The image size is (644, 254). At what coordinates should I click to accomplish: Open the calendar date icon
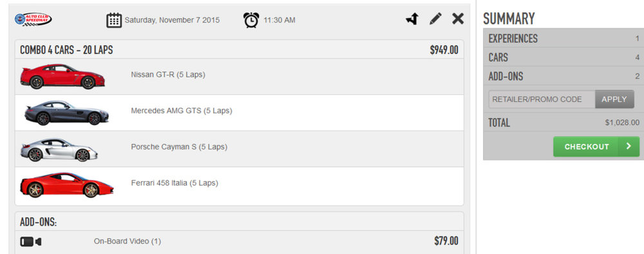[x=114, y=20]
